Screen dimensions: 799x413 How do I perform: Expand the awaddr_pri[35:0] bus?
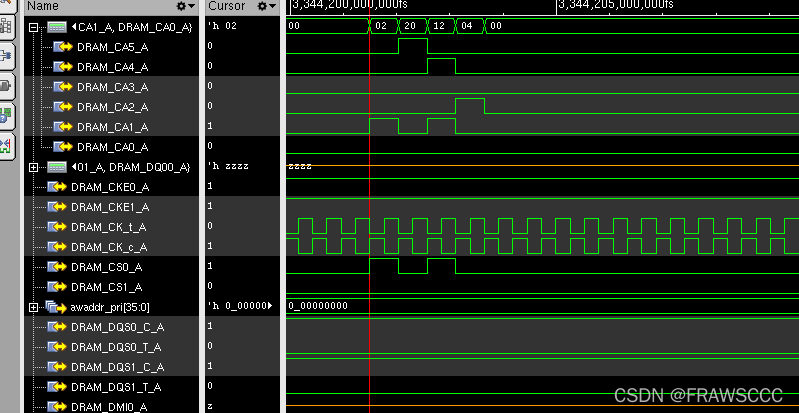(35, 307)
